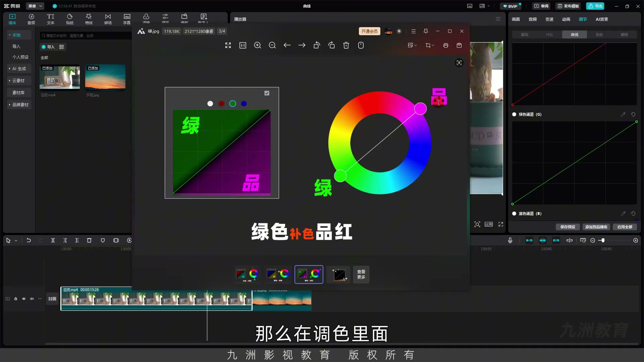This screenshot has height=362, width=644.
Task: Expand the 本地 local section
Action: [19, 35]
